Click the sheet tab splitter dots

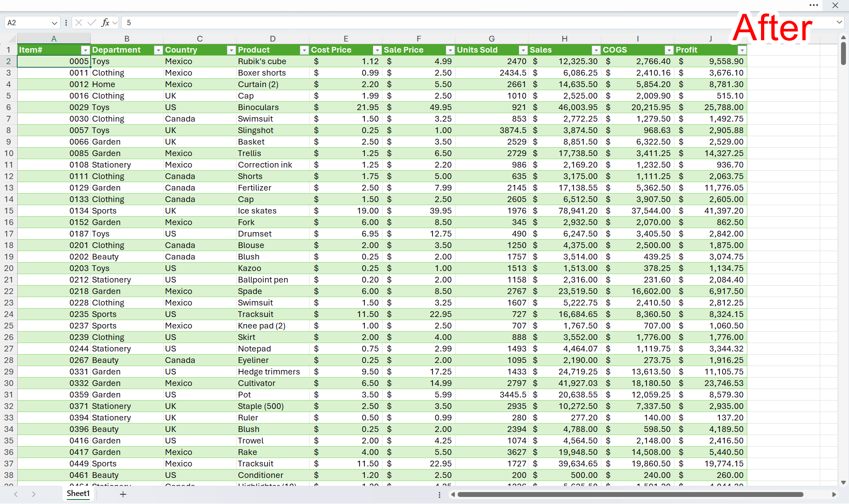(440, 495)
